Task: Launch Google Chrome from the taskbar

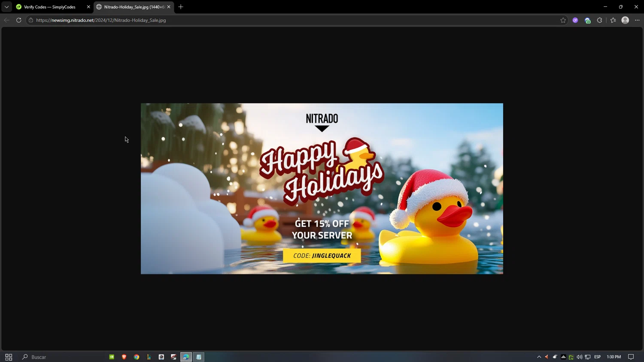Action: coord(137,357)
